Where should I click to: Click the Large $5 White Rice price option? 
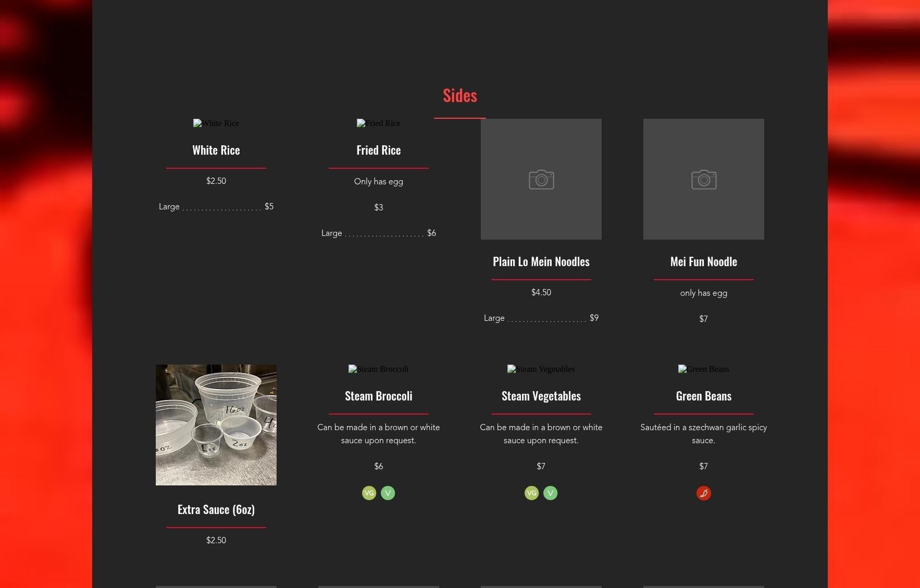pyautogui.click(x=216, y=207)
